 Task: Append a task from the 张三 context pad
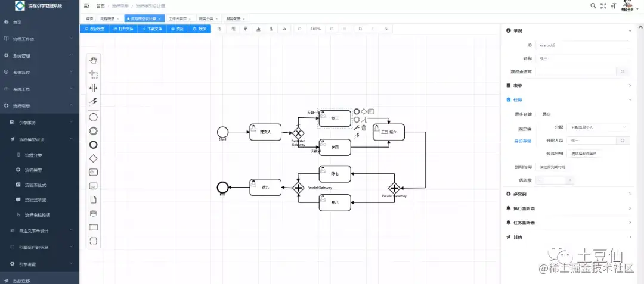point(371,111)
